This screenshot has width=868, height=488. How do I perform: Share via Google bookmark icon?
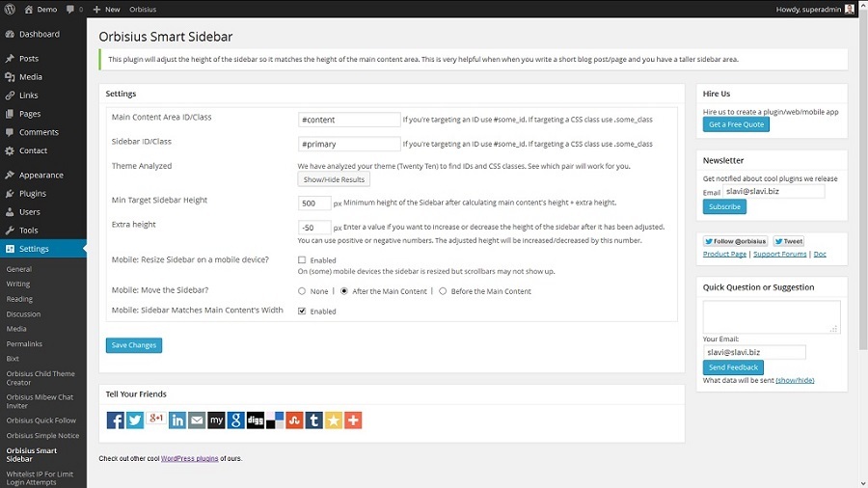pyautogui.click(x=236, y=420)
